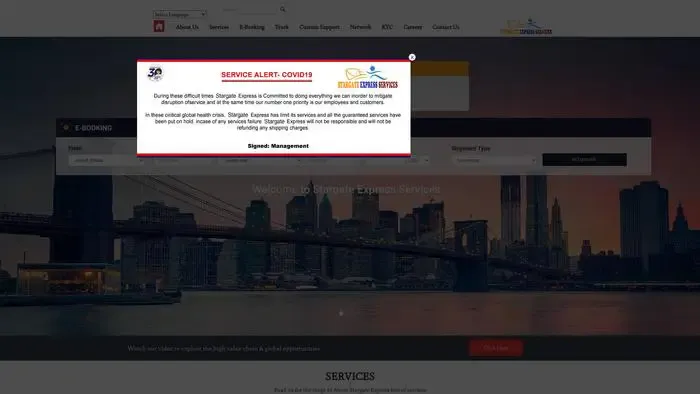Go to the Track page
700x394 pixels.
click(282, 27)
